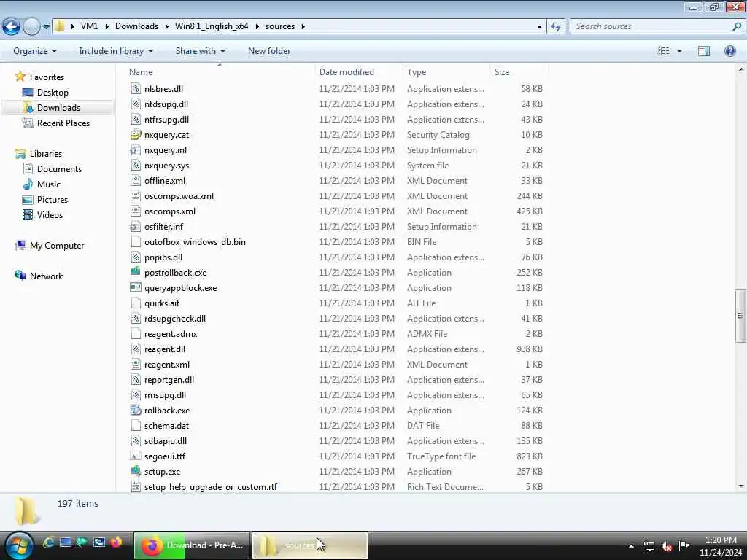
Task: Select the oscomps.woa.xml file
Action: (x=179, y=196)
